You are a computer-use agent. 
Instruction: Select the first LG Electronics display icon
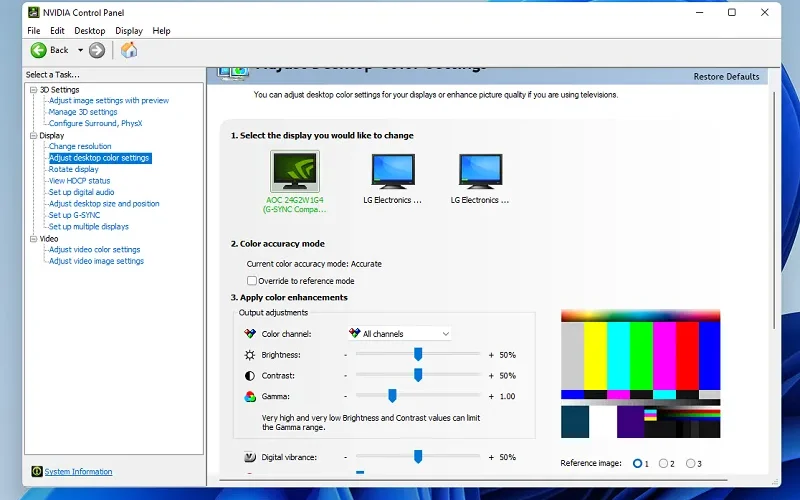[393, 171]
